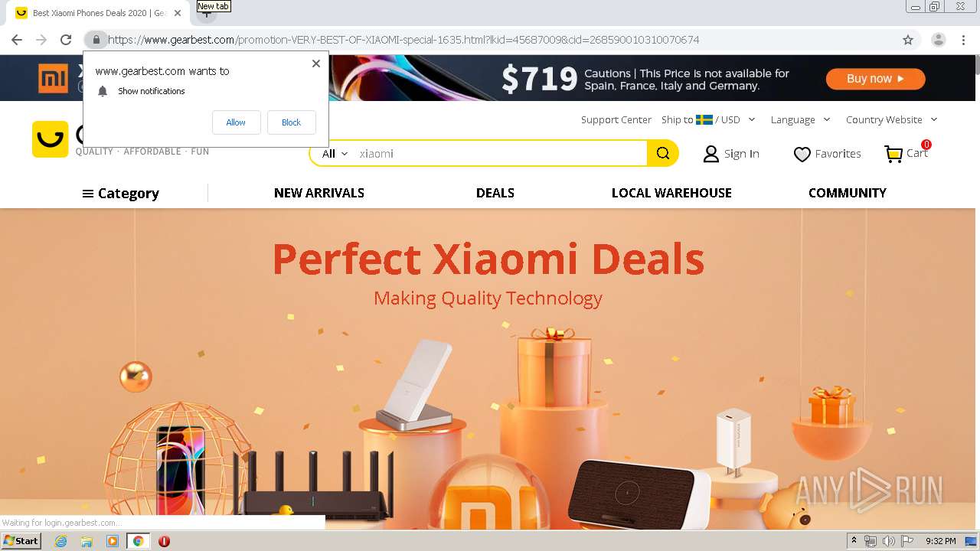This screenshot has height=551, width=980.
Task: Open Internet Explorer from the taskbar
Action: (x=60, y=541)
